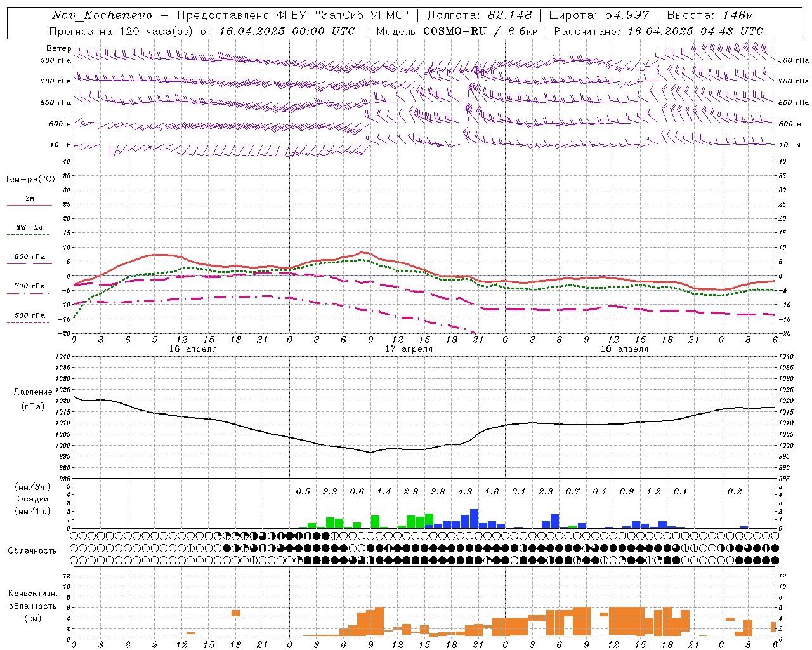Click the Широта: 54.997 value
The image size is (812, 650).
click(599, 15)
